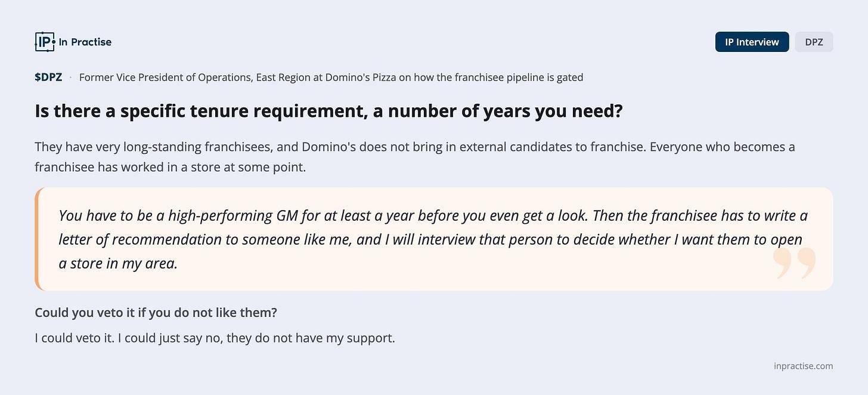Image resolution: width=868 pixels, height=395 pixels.
Task: Click the long-standing franchisees paragraph first line
Action: tap(415, 147)
